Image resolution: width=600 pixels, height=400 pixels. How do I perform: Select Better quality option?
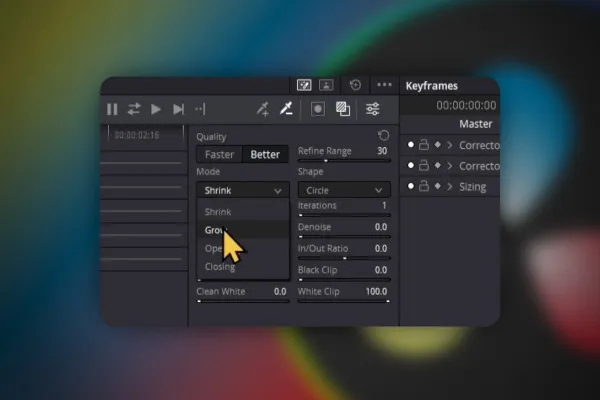pos(265,155)
